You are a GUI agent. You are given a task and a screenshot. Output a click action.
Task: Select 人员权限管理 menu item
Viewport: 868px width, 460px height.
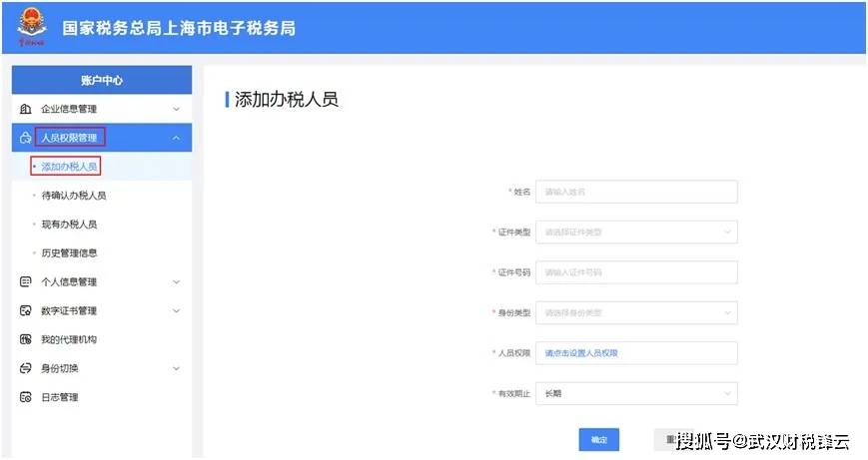click(x=102, y=138)
